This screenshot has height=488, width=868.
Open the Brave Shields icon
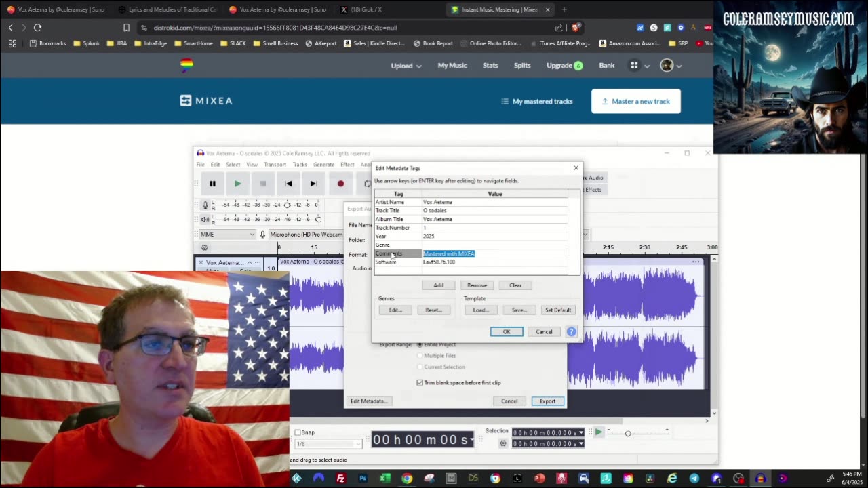(x=575, y=28)
